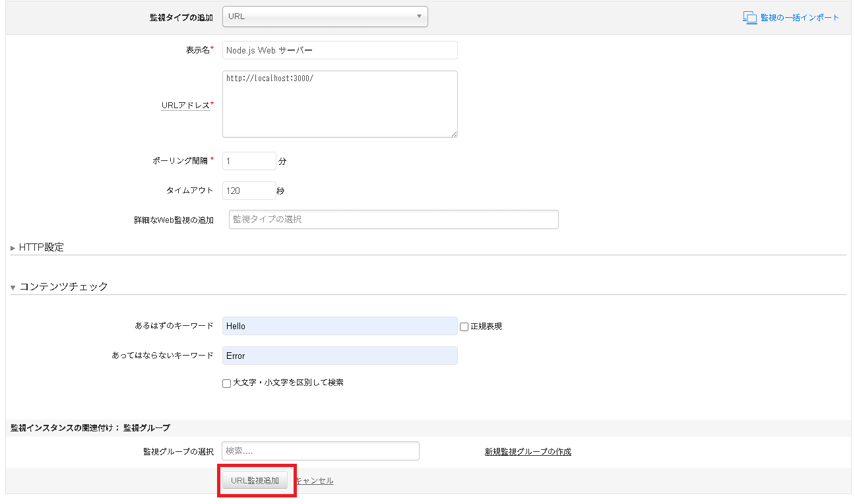
Task: Click the URL監視追加 button
Action: point(255,480)
